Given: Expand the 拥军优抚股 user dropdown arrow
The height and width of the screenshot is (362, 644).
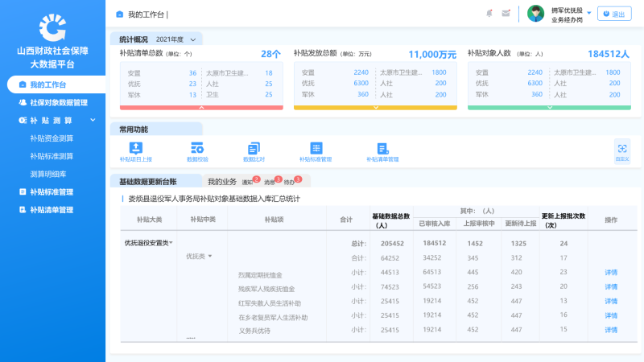Looking at the screenshot, I should click(x=589, y=13).
